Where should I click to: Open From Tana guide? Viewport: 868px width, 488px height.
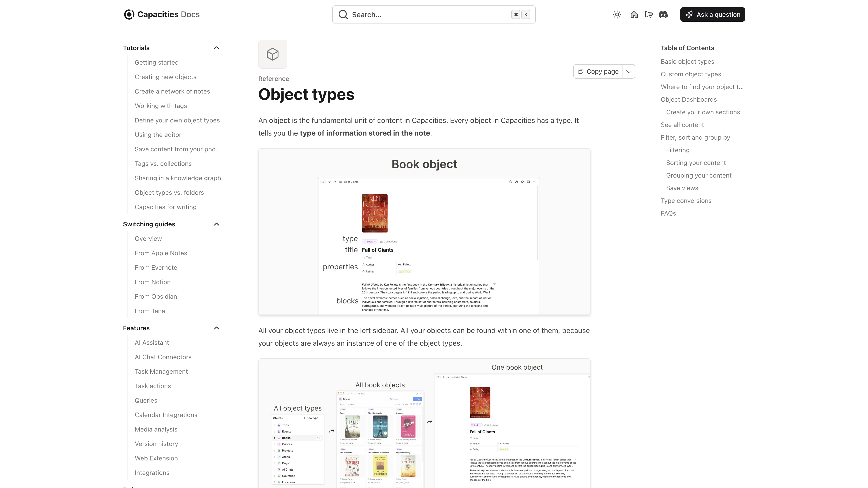(150, 311)
